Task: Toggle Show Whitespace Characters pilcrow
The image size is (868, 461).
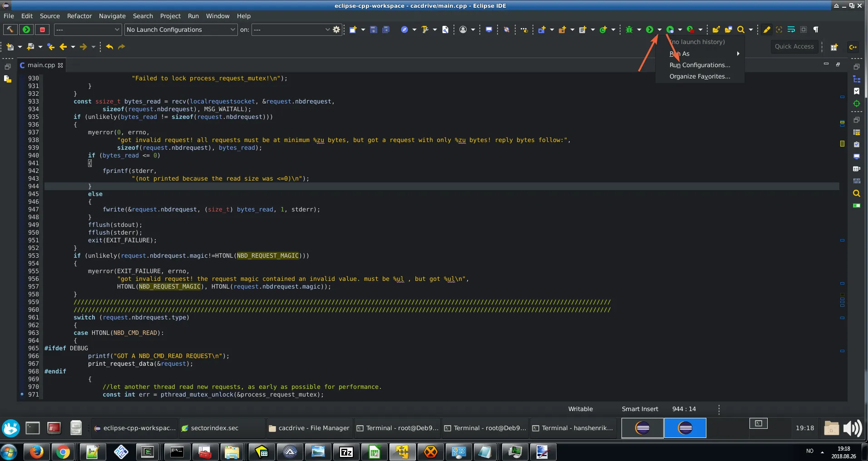Action: coord(816,29)
